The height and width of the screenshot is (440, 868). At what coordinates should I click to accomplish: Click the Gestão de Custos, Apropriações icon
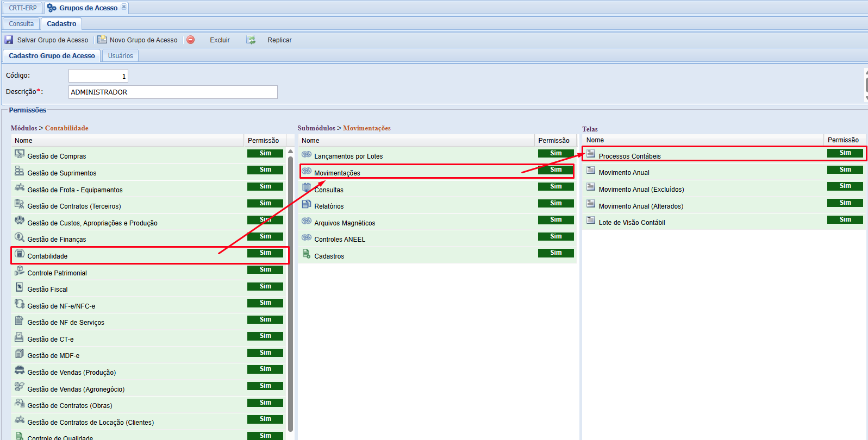[x=20, y=221]
